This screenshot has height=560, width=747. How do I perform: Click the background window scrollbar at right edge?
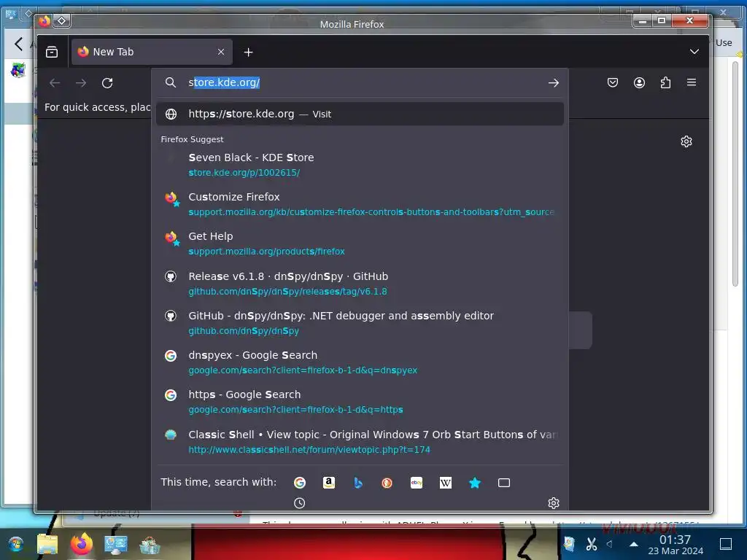tap(735, 174)
